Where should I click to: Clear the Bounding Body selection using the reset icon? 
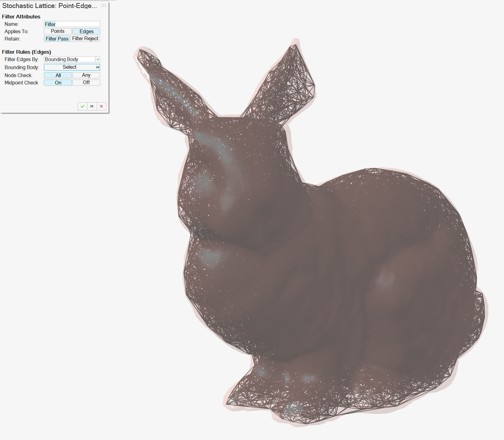[98, 67]
